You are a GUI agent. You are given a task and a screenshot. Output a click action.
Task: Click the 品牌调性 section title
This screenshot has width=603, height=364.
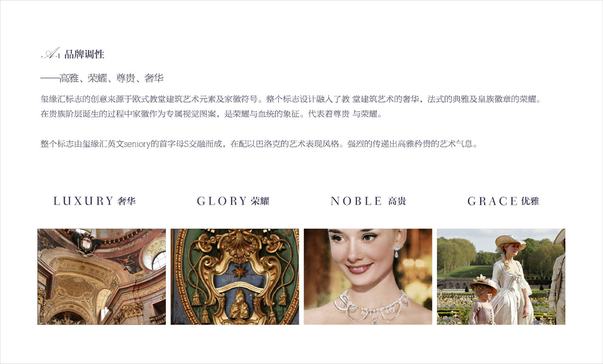coord(84,54)
